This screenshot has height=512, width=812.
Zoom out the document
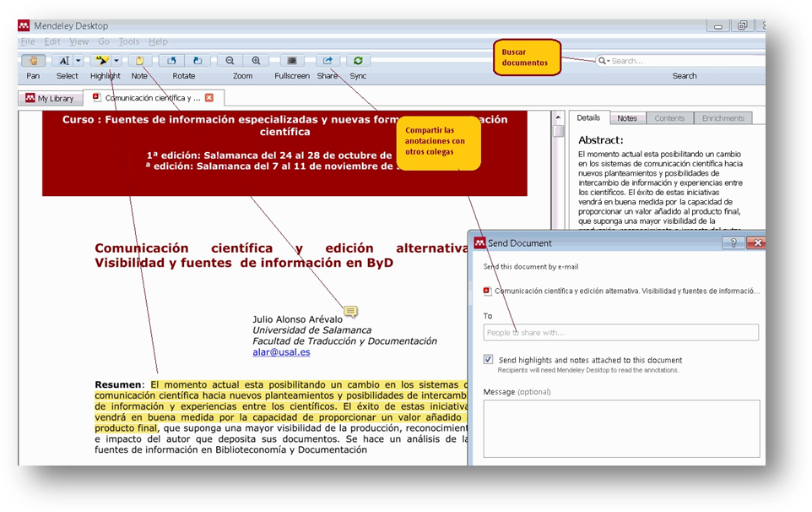pyautogui.click(x=230, y=61)
